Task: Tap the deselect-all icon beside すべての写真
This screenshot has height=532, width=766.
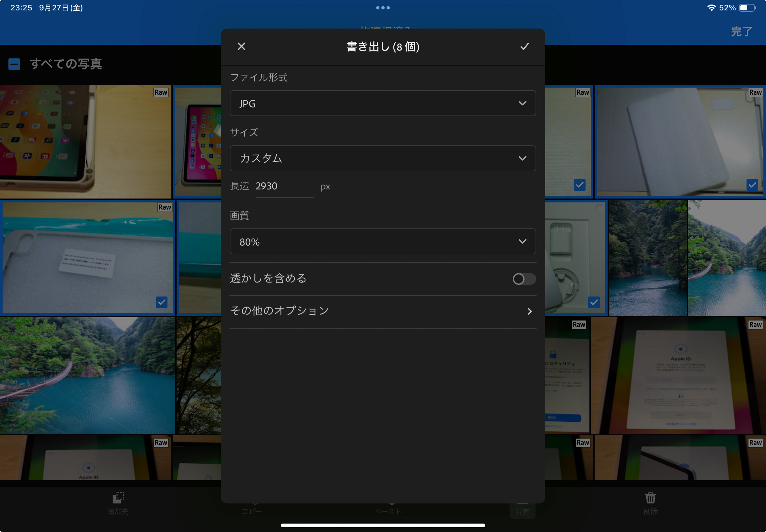Action: (x=14, y=64)
